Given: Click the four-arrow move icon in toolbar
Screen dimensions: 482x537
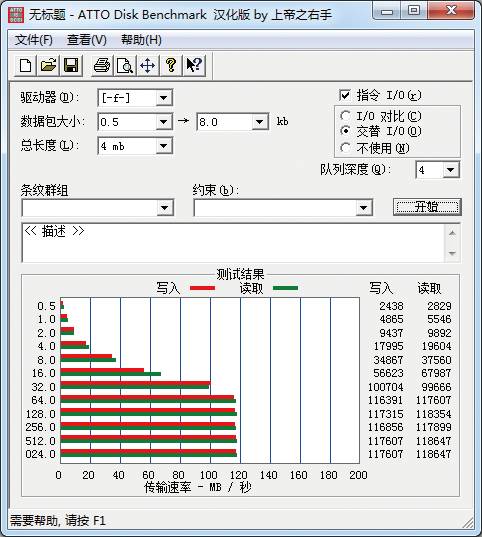Looking at the screenshot, I should pyautogui.click(x=148, y=65).
